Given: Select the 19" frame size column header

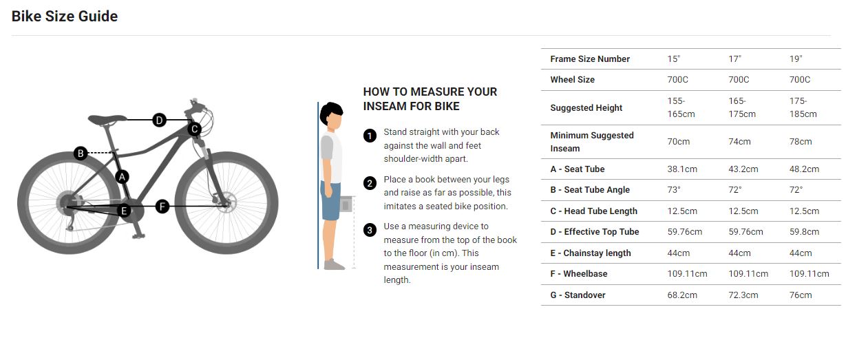Looking at the screenshot, I should click(796, 59).
